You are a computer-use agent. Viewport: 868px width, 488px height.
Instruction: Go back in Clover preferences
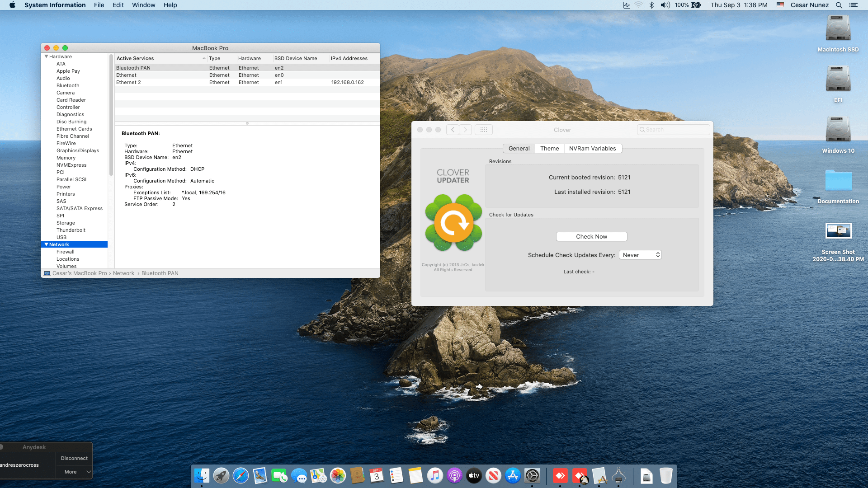pos(453,130)
